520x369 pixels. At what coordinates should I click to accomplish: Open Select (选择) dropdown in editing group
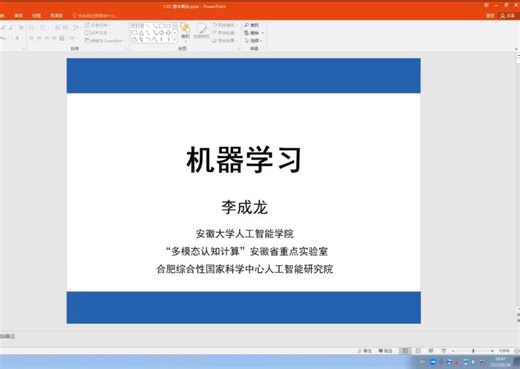253,40
